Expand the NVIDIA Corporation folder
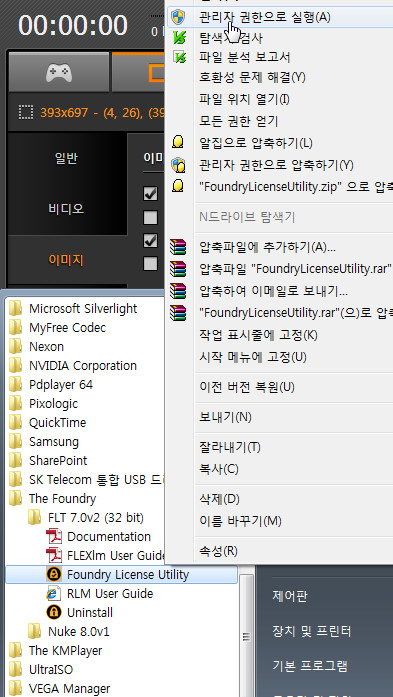393x697 pixels. [x=83, y=366]
